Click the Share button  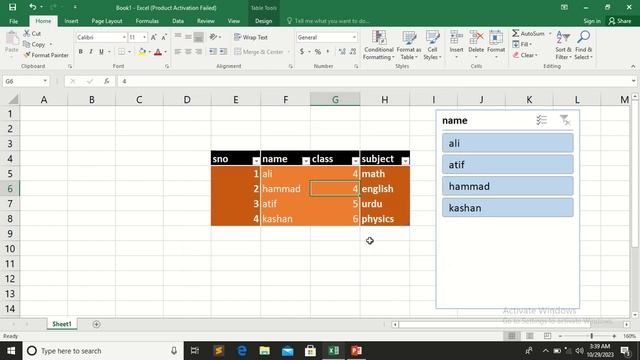click(620, 21)
